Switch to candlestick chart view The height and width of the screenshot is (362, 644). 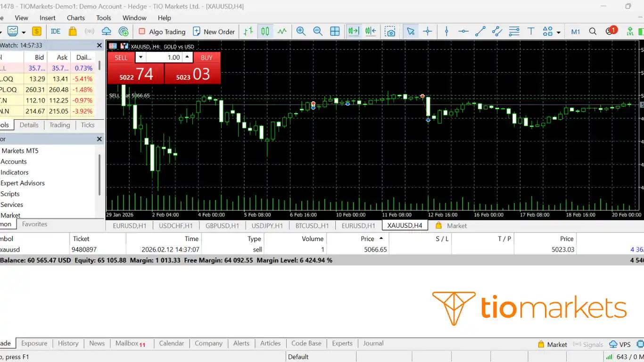coord(265,32)
